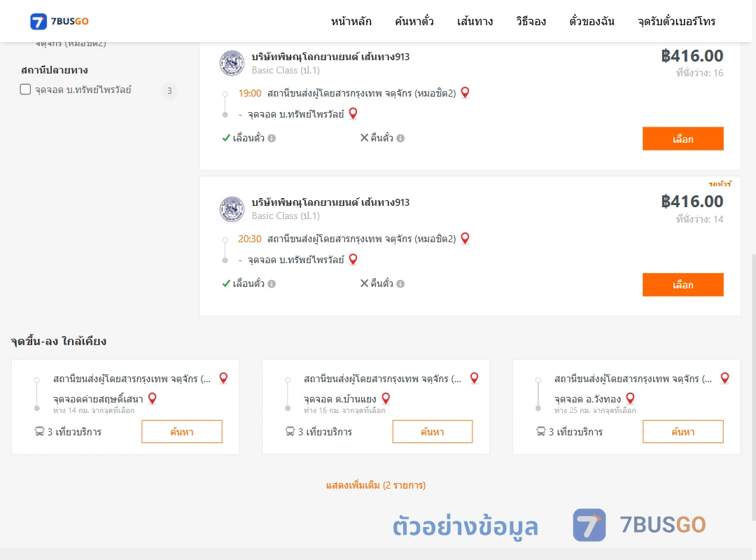
Task: Click green check icon on 19:00 trip
Action: (226, 138)
